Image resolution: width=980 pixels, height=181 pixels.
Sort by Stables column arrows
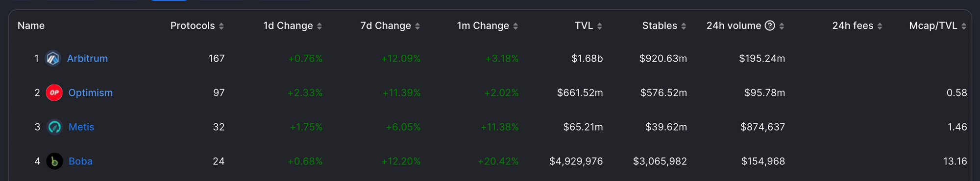coord(684,26)
